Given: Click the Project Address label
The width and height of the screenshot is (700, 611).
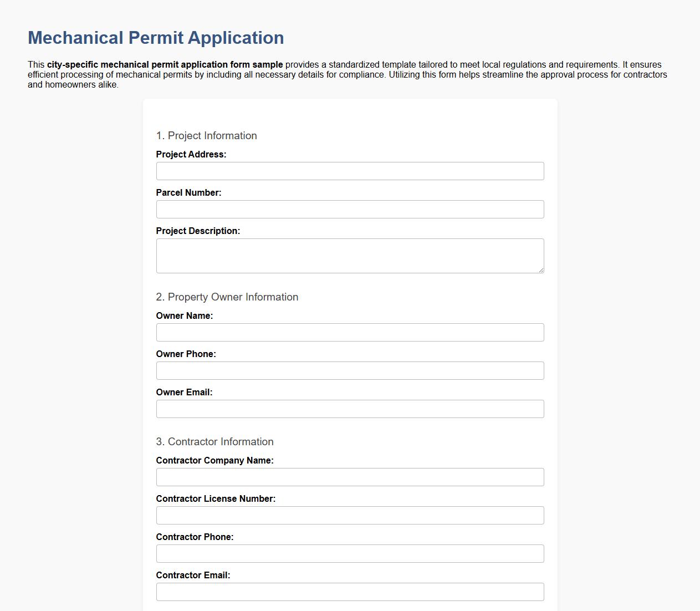Looking at the screenshot, I should (191, 154).
